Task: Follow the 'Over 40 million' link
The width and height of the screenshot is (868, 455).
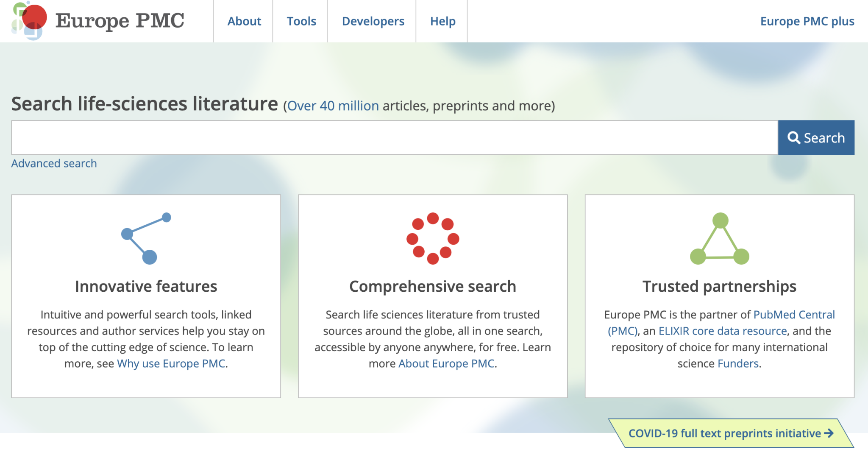Action: pos(333,106)
